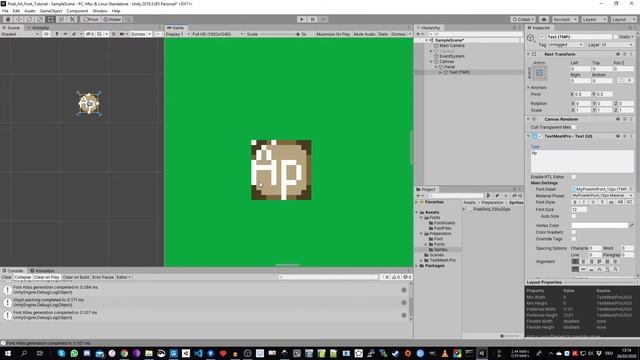The width and height of the screenshot is (640, 360).
Task: Click console error count toggle
Action: 407,277
